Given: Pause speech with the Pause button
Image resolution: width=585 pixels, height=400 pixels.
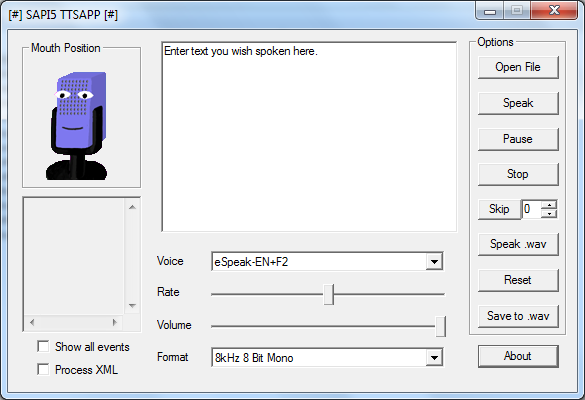Looking at the screenshot, I should click(x=518, y=139).
